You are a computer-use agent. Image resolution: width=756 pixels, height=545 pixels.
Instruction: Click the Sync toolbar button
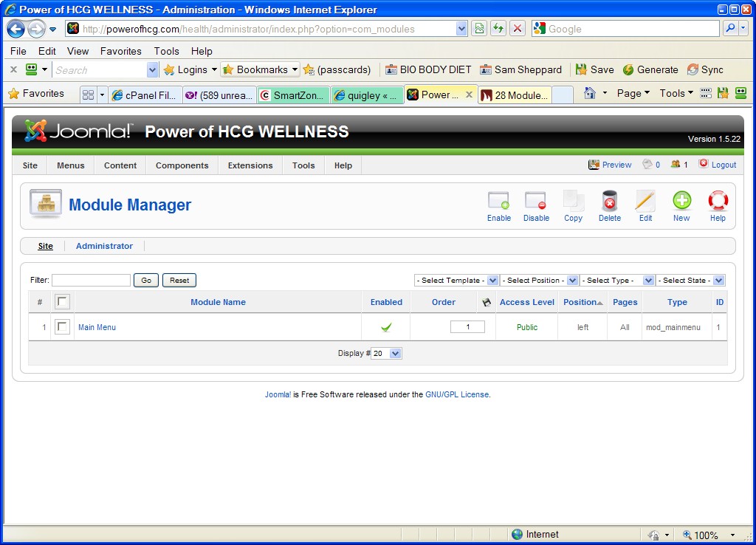705,70
